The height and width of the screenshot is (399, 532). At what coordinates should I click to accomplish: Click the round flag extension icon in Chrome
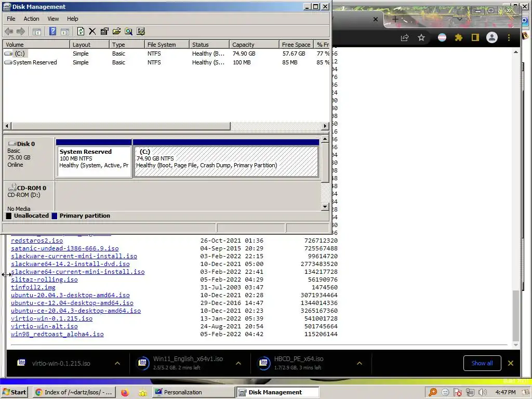coord(442,37)
